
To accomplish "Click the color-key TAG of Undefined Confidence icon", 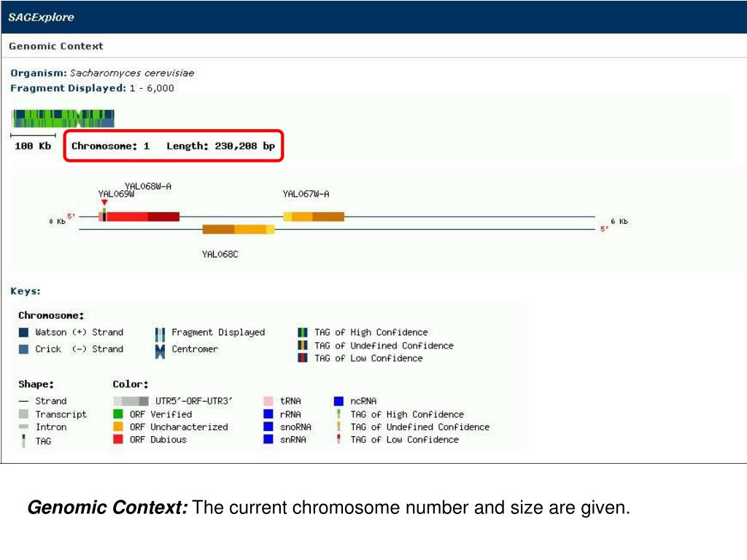I will [338, 427].
